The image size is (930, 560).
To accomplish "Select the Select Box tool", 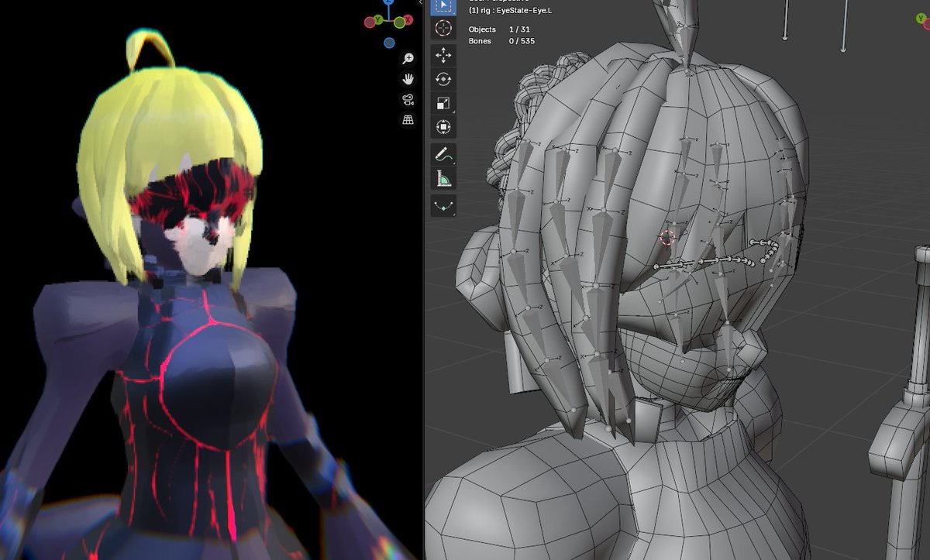I will click(443, 6).
